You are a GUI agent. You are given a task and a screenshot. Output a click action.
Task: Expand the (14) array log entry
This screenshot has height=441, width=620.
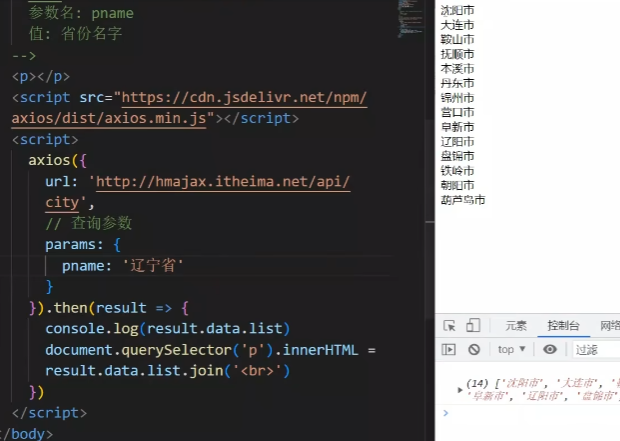pos(459,390)
